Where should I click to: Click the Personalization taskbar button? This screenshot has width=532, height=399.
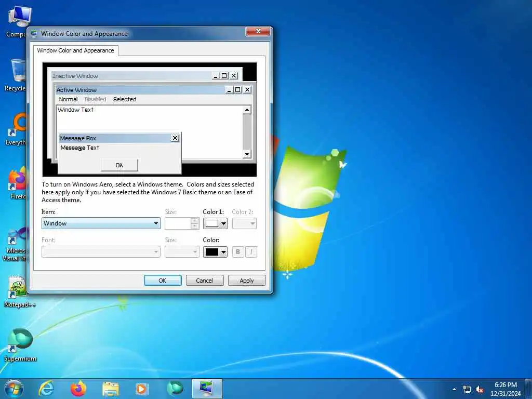207,389
